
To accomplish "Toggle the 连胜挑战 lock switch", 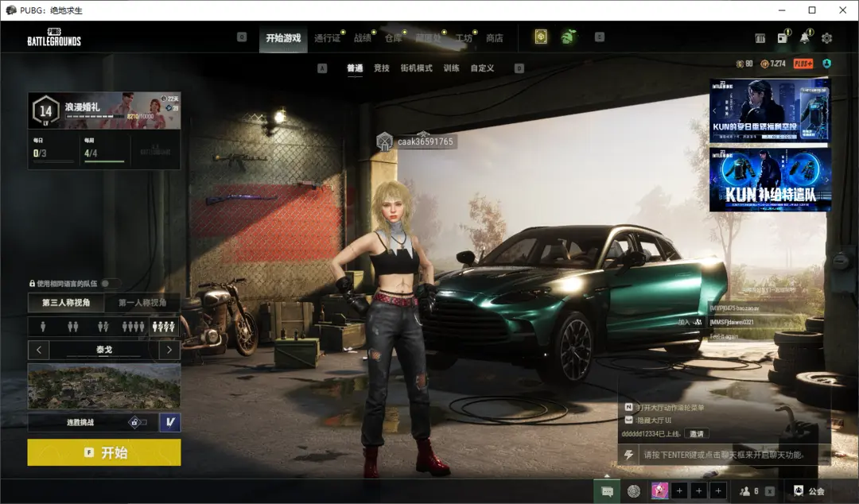I will point(137,422).
